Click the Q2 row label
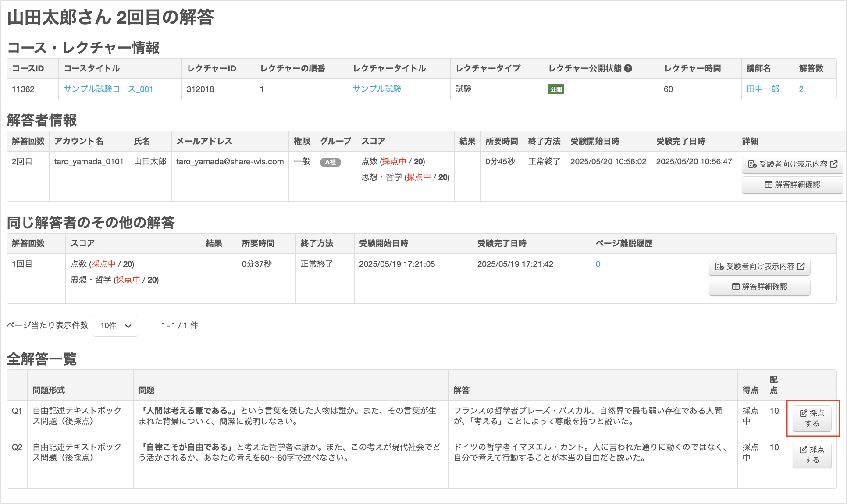 17,447
